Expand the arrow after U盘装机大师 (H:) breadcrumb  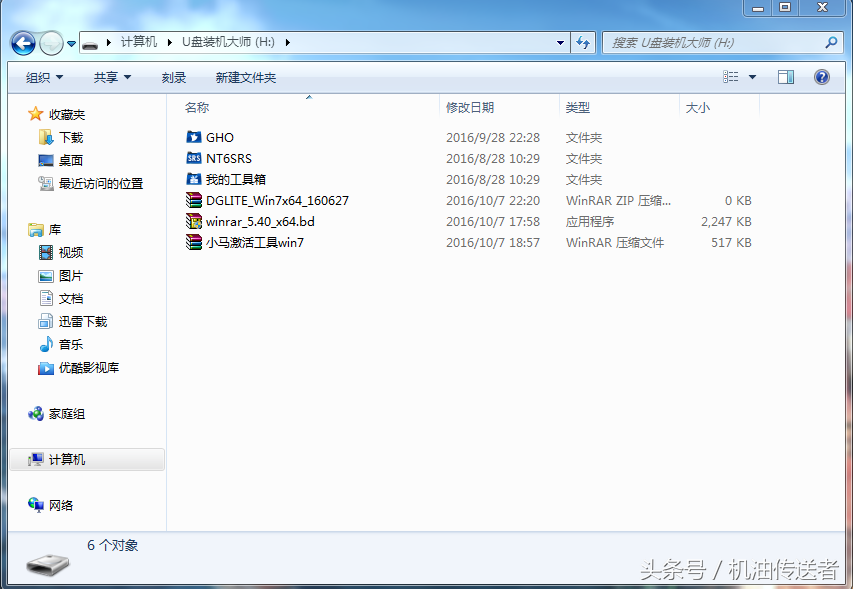pos(287,42)
